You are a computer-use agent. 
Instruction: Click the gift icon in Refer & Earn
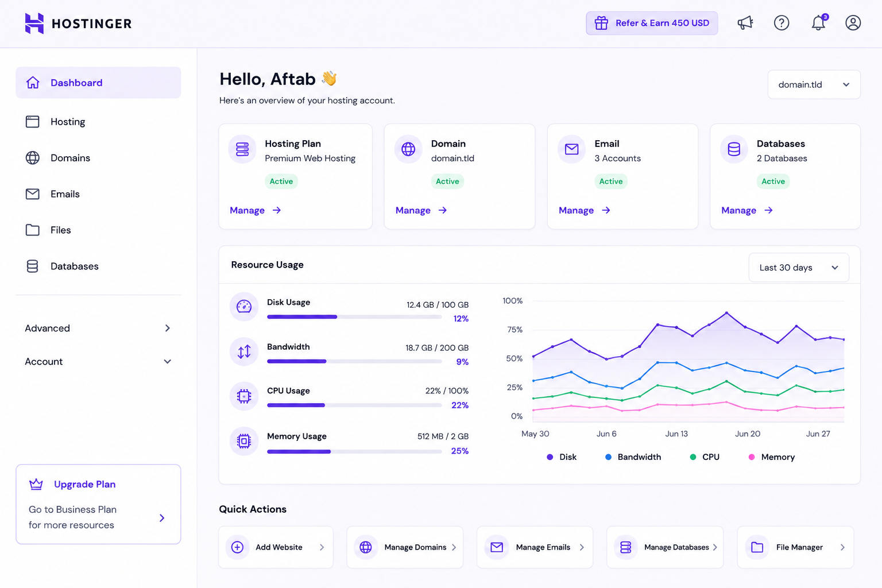point(601,23)
